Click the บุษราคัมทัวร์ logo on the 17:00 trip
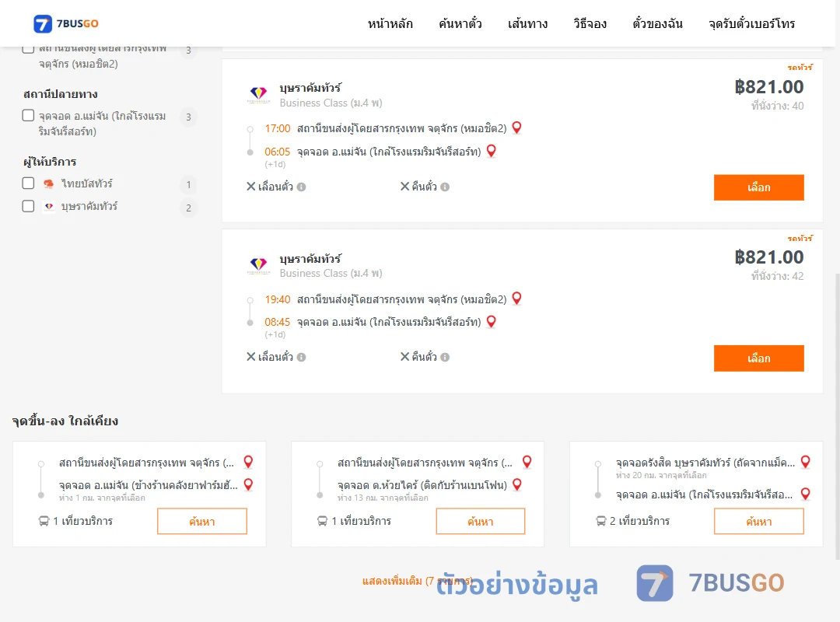Viewport: 840px width, 622px height. [259, 94]
